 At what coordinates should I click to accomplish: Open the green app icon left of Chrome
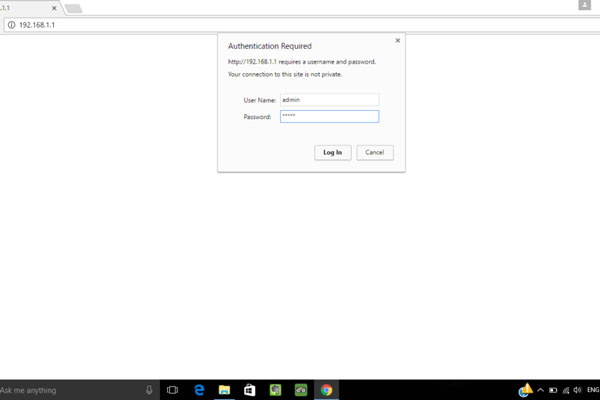(301, 390)
